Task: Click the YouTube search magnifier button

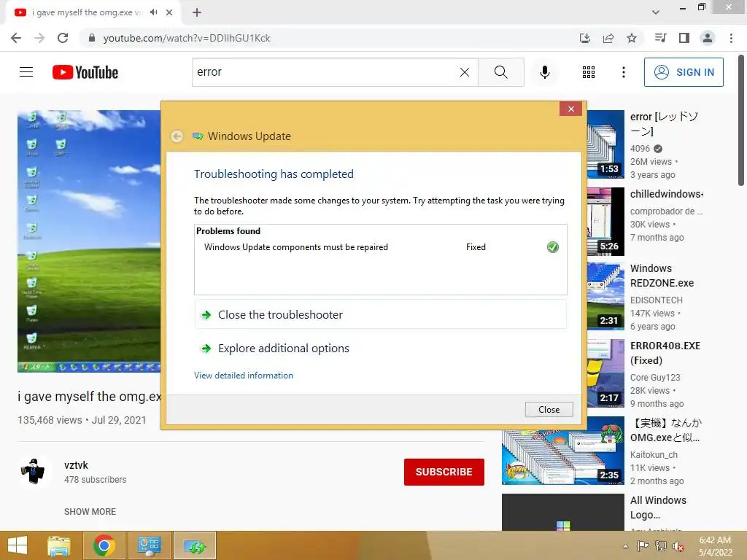Action: tap(500, 72)
